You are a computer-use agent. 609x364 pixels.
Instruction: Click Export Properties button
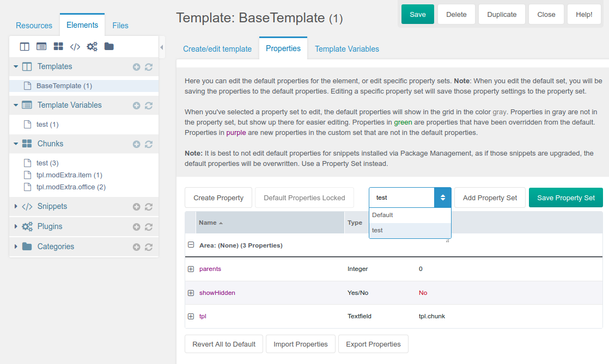tap(373, 344)
